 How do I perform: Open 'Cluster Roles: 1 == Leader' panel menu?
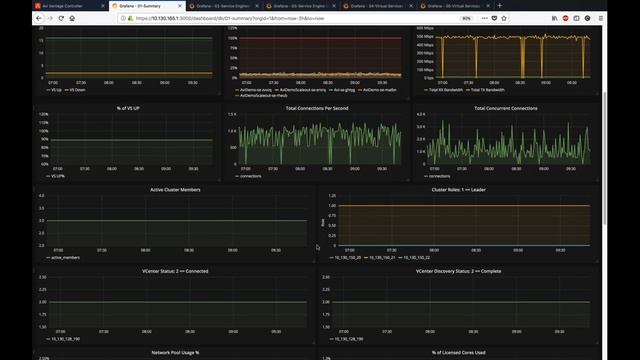click(x=458, y=190)
